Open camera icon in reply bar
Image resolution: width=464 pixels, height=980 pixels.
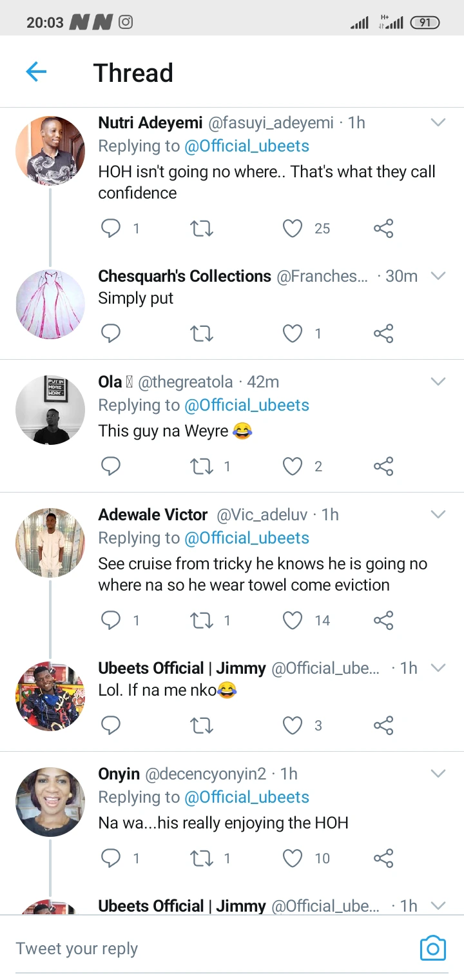[432, 948]
